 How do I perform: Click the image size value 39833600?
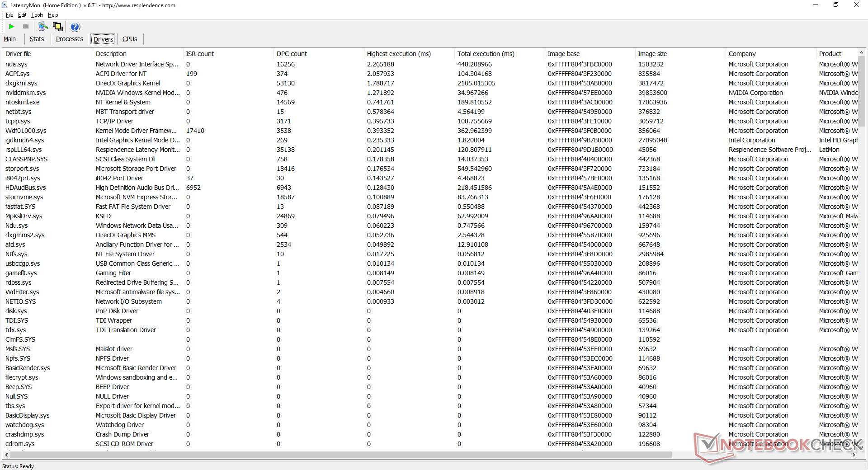tap(653, 93)
